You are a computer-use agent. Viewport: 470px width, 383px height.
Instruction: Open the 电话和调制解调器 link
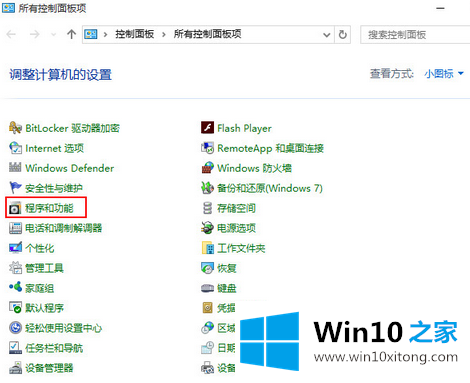coord(63,228)
